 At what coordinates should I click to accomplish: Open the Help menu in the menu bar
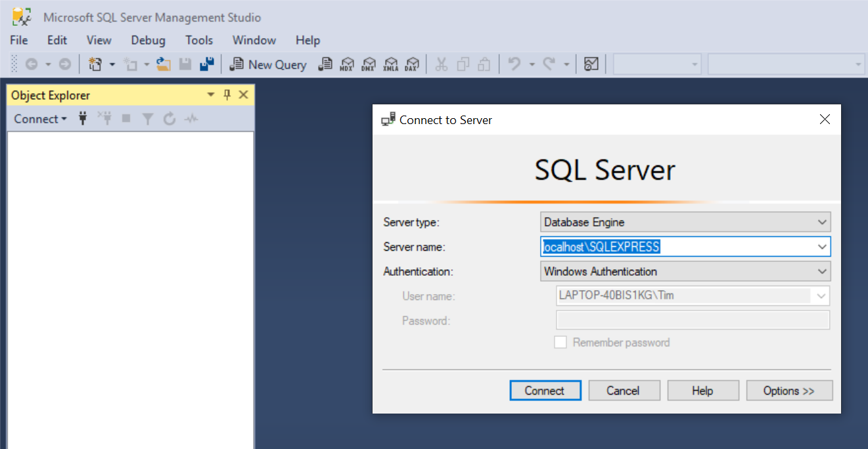coord(308,40)
